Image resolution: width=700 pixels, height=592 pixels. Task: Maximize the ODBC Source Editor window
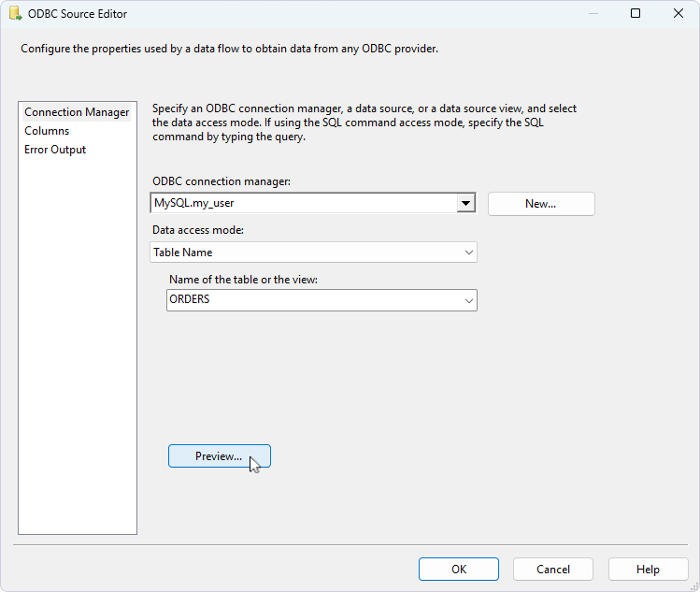pyautogui.click(x=635, y=14)
